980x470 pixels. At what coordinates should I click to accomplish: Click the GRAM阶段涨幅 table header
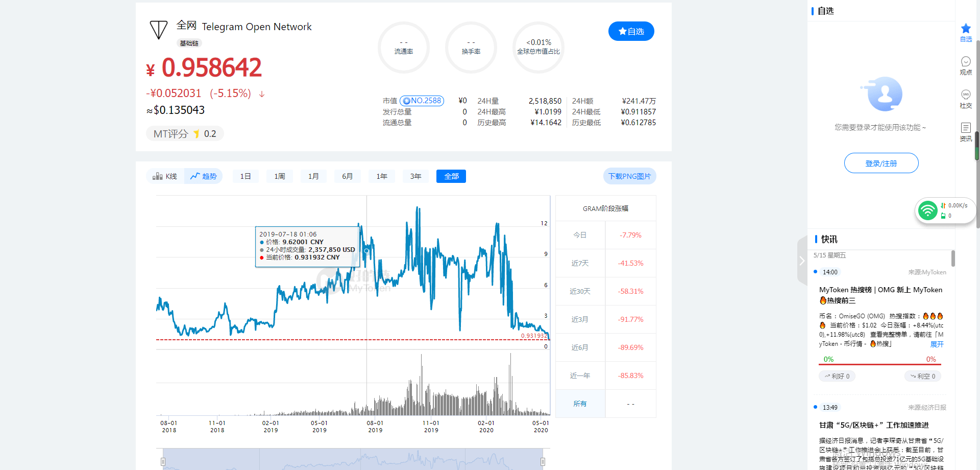[605, 208]
